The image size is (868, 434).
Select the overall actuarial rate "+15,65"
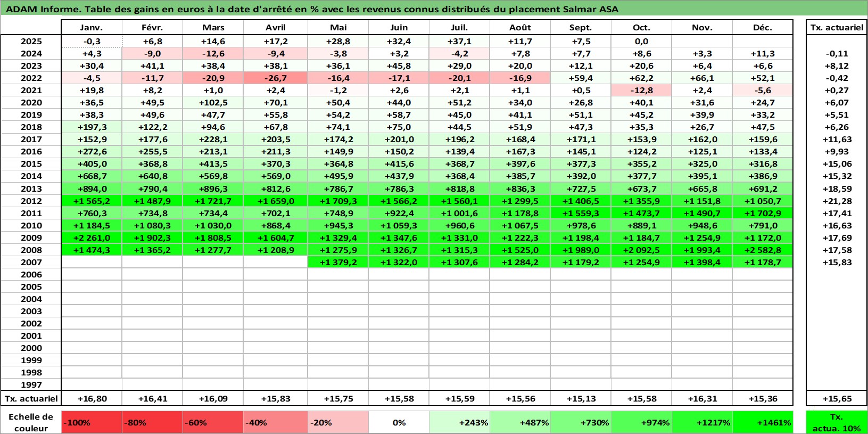(837, 399)
